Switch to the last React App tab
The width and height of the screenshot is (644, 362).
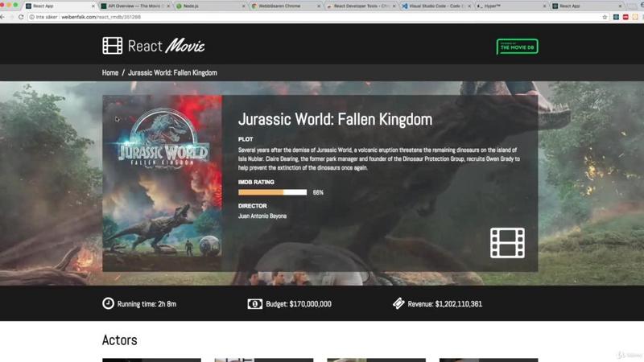587,6
